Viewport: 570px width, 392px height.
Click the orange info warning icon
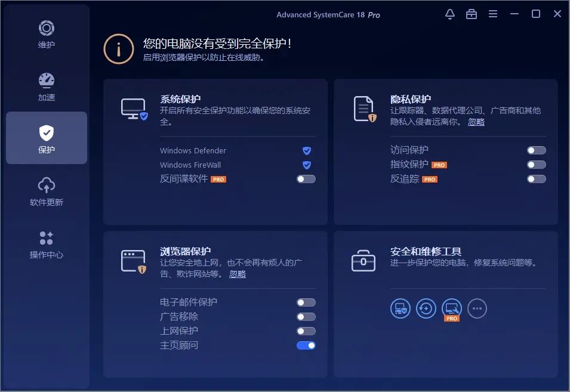[x=119, y=49]
